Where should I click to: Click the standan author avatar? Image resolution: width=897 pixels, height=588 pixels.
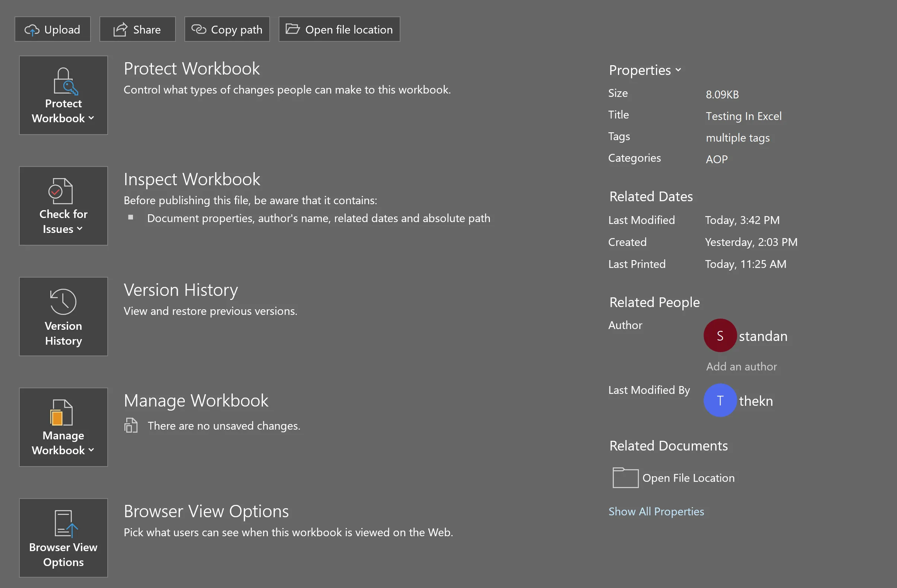pyautogui.click(x=720, y=335)
